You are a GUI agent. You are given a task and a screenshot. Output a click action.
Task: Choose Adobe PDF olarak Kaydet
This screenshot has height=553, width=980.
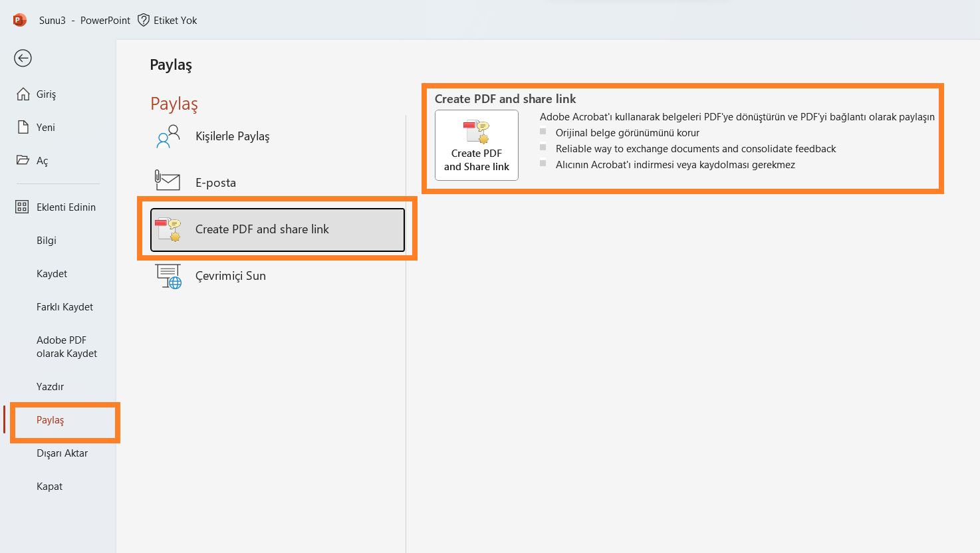[x=66, y=346]
